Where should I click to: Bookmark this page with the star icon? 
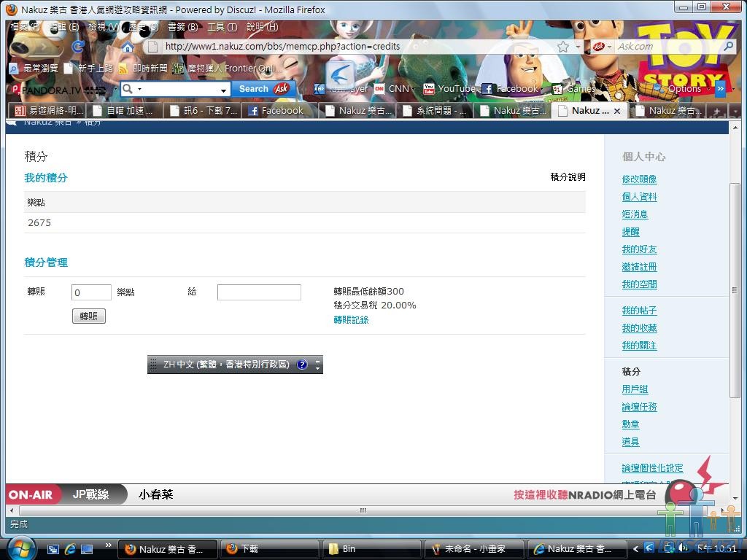[x=563, y=47]
